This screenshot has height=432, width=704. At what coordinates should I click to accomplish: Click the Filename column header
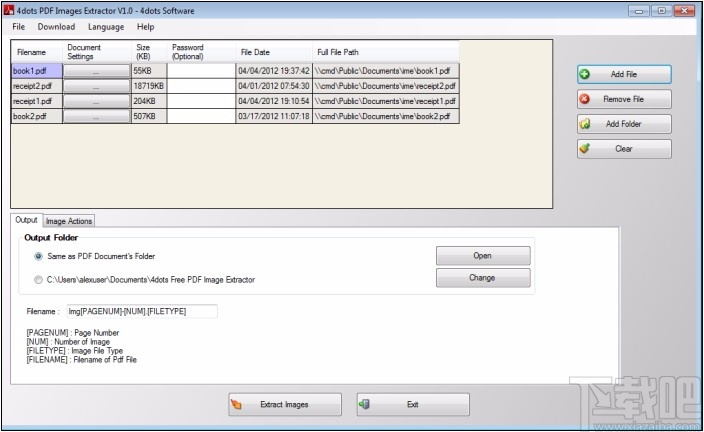click(37, 52)
